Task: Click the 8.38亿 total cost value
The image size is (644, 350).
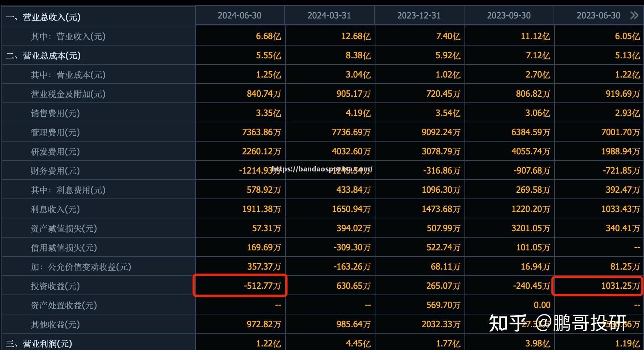Action: pyautogui.click(x=358, y=55)
